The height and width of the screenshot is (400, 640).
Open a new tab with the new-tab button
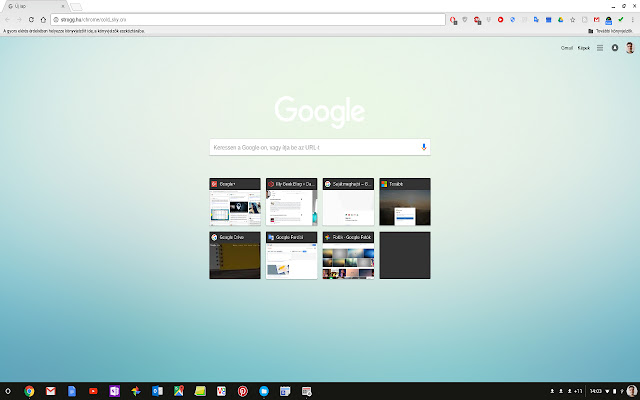(x=76, y=7)
